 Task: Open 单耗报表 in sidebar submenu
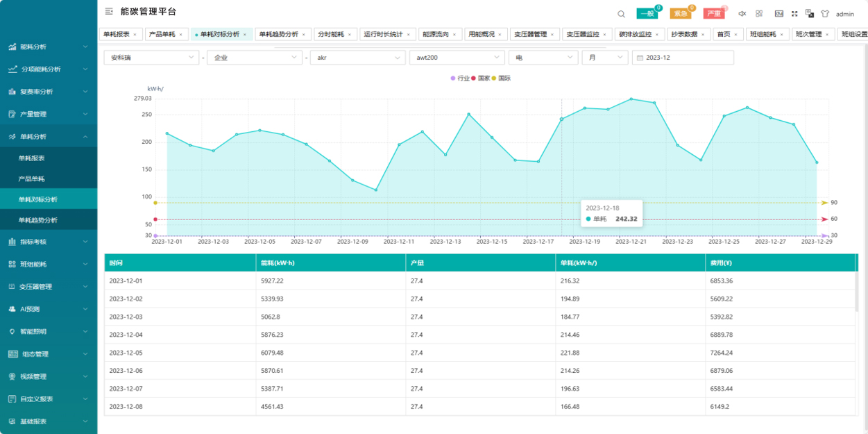tap(49, 158)
